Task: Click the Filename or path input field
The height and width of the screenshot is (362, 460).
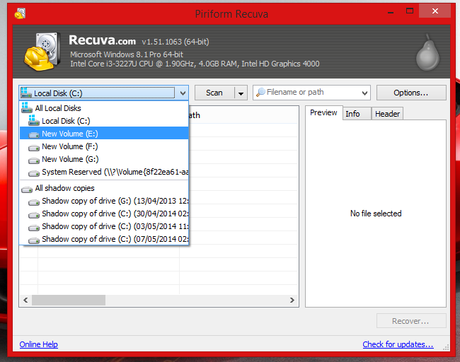Action: click(312, 93)
